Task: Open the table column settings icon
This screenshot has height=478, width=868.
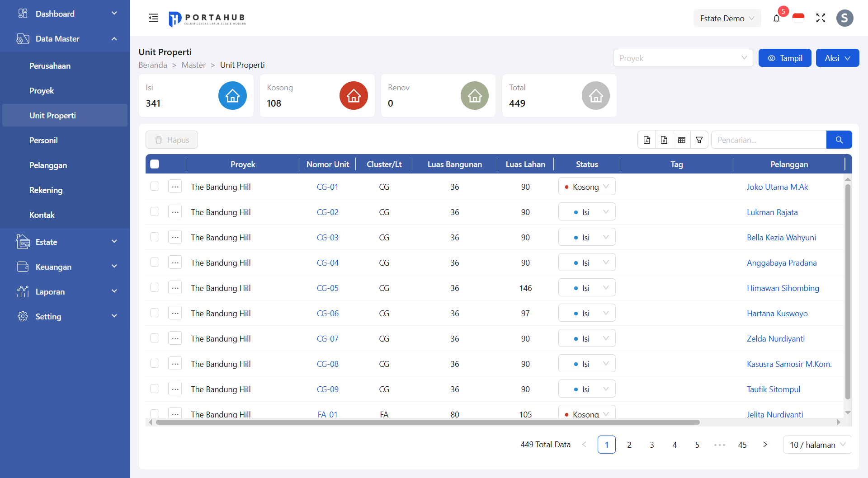Action: [x=682, y=140]
